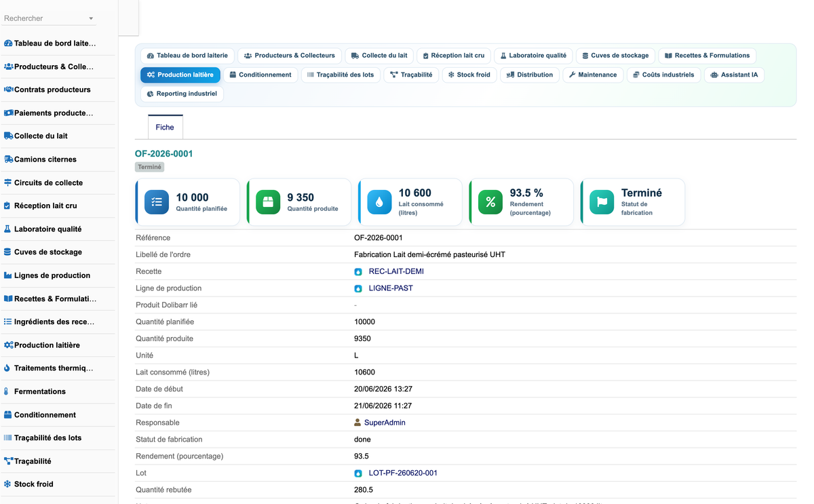814x504 pixels.
Task: Go to Circuits de collecte in sidebar
Action: coord(48,182)
